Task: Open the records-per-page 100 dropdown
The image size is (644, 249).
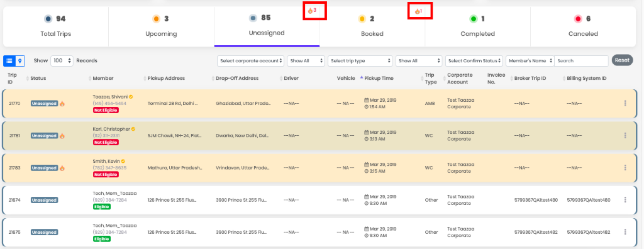Action: coord(62,61)
